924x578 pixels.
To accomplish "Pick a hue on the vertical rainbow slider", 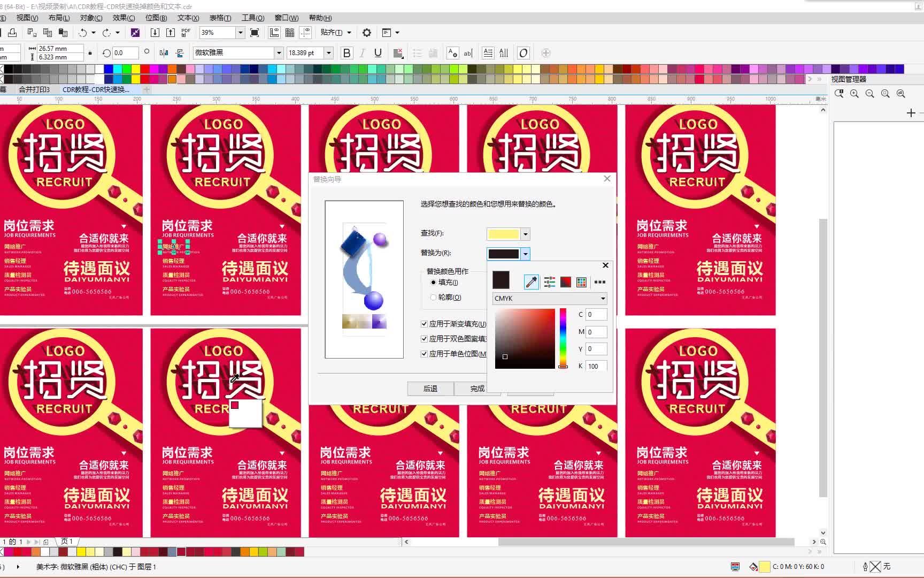I will pos(563,337).
